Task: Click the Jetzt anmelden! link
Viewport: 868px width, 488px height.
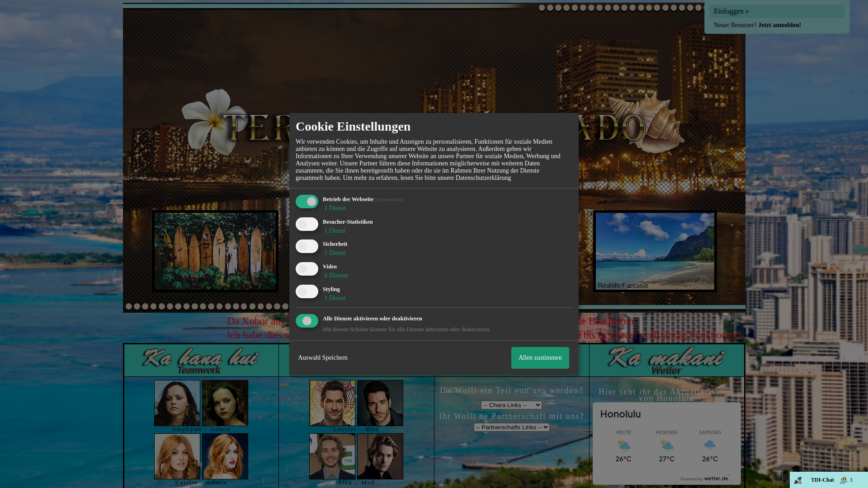Action: coord(779,25)
